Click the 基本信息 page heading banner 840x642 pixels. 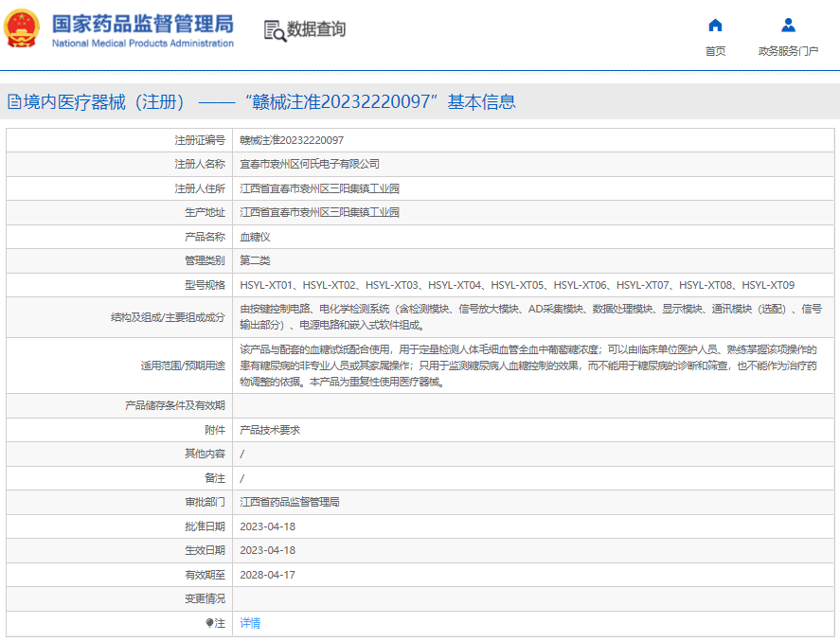(261, 102)
